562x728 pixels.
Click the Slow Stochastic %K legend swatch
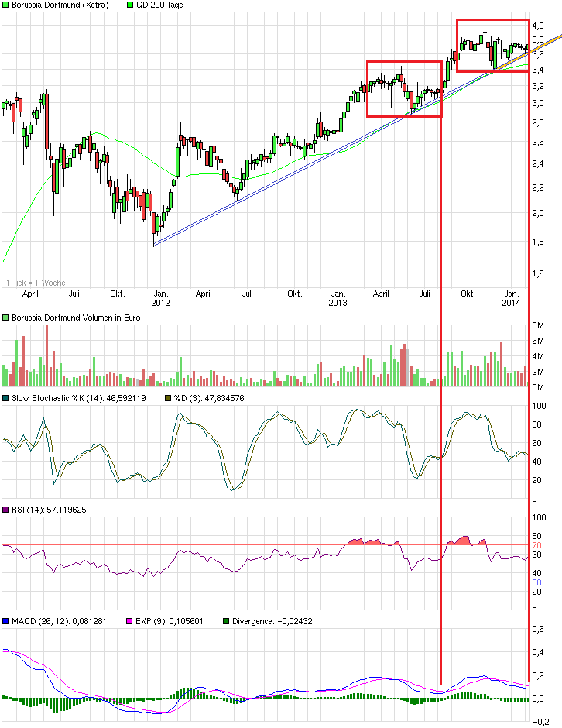coord(5,398)
